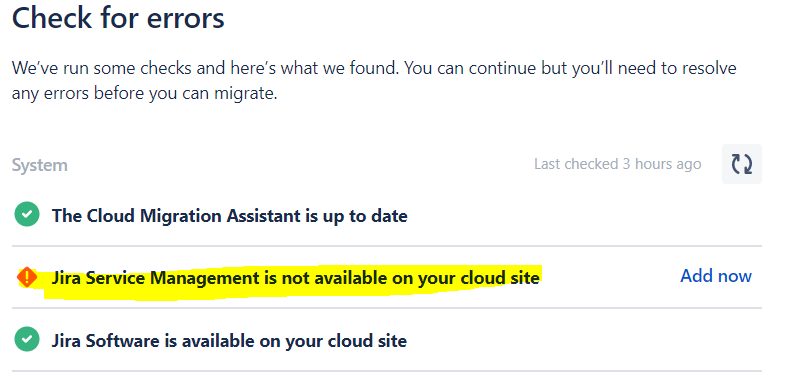The height and width of the screenshot is (385, 786).
Task: Click the sentence starting 'We've run some checks'
Action: 205,68
